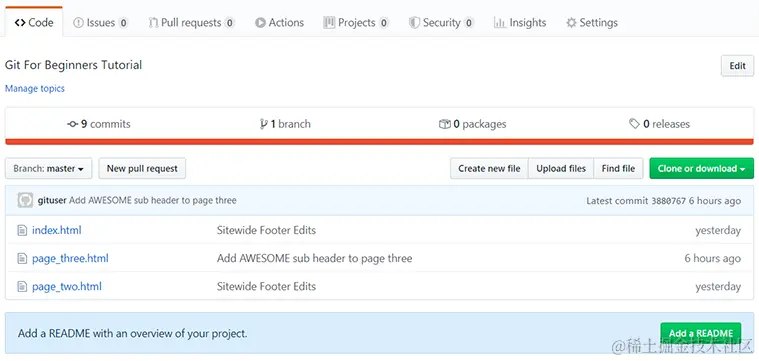759x361 pixels.
Task: Click index.html's 'yesterday' timestamp
Action: tap(718, 230)
